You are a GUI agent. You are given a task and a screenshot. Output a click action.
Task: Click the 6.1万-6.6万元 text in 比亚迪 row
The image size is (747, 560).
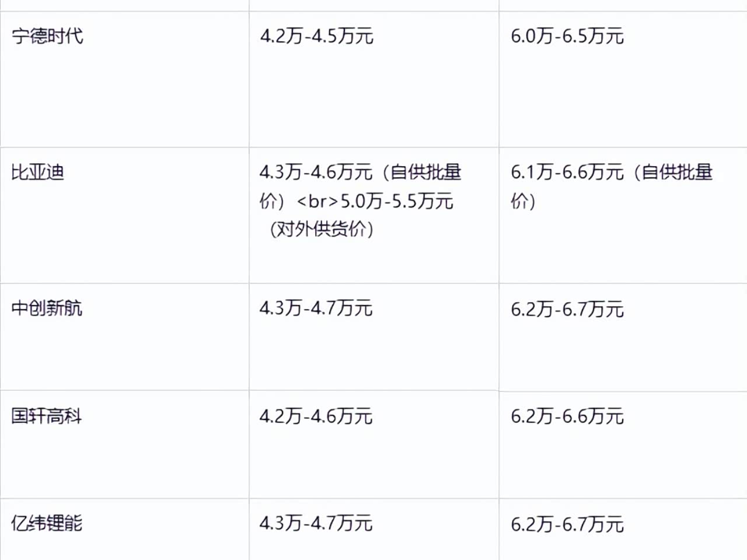click(567, 172)
